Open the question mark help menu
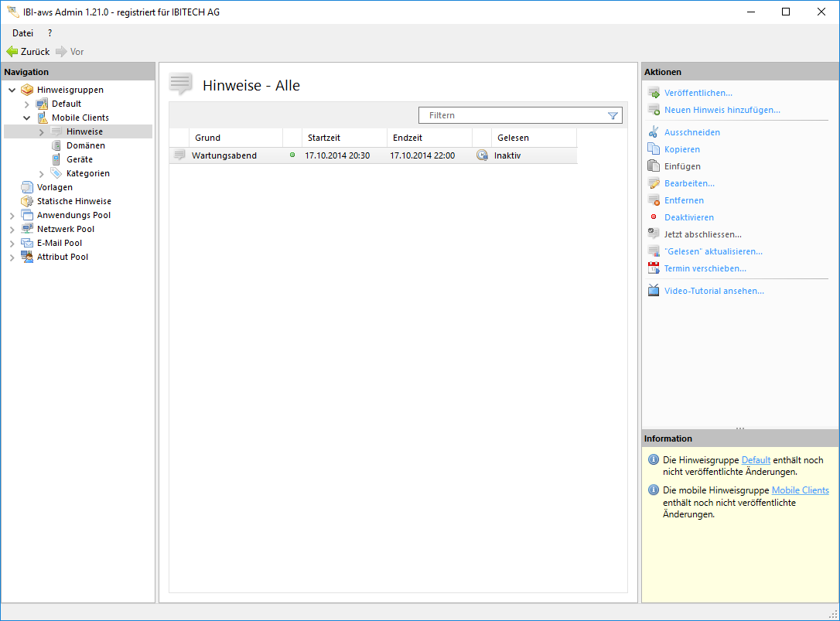Viewport: 840px width, 621px height. click(50, 33)
